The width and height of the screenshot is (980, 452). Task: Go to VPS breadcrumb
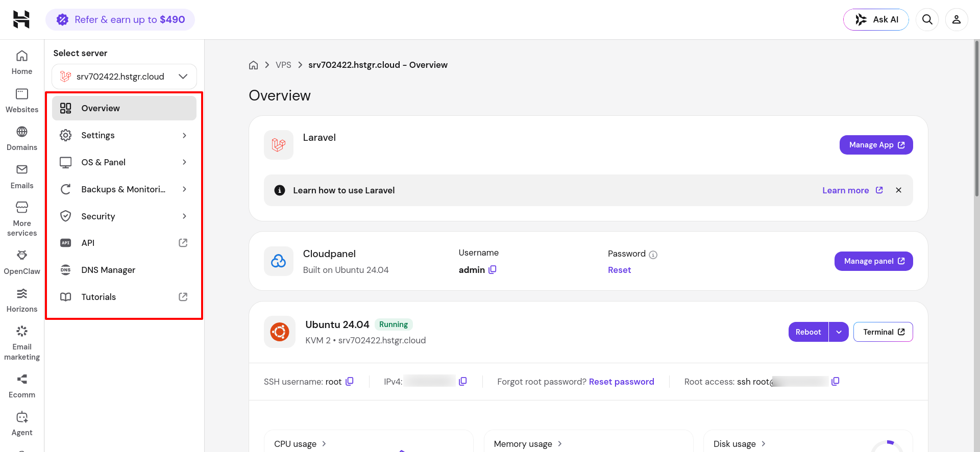[x=283, y=65]
